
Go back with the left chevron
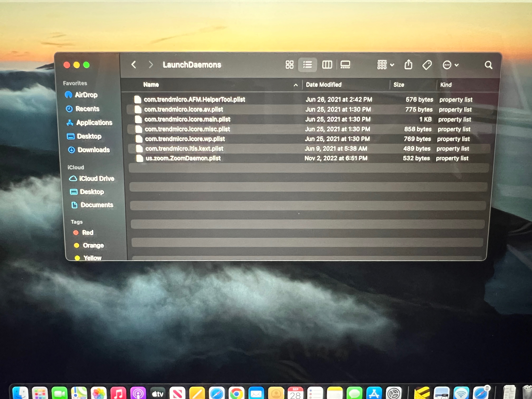pyautogui.click(x=134, y=65)
